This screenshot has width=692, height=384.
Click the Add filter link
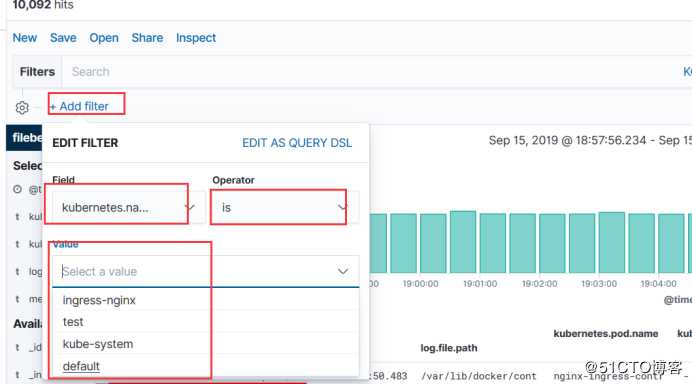(x=79, y=106)
